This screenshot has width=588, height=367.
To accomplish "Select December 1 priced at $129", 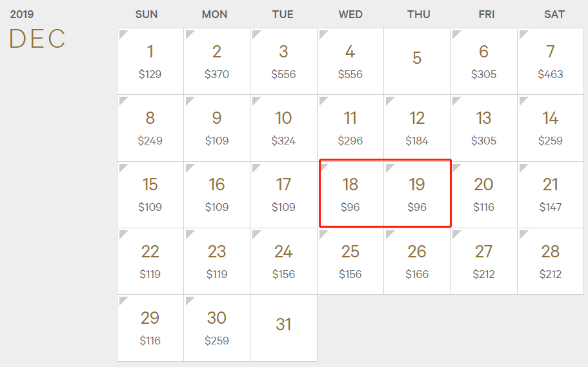I will 150,61.
